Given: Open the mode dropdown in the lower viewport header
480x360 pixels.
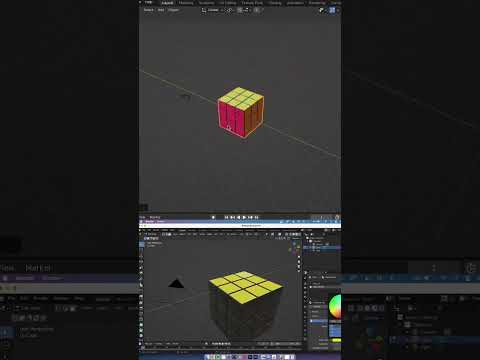Looking at the screenshot, I should pos(151,234).
